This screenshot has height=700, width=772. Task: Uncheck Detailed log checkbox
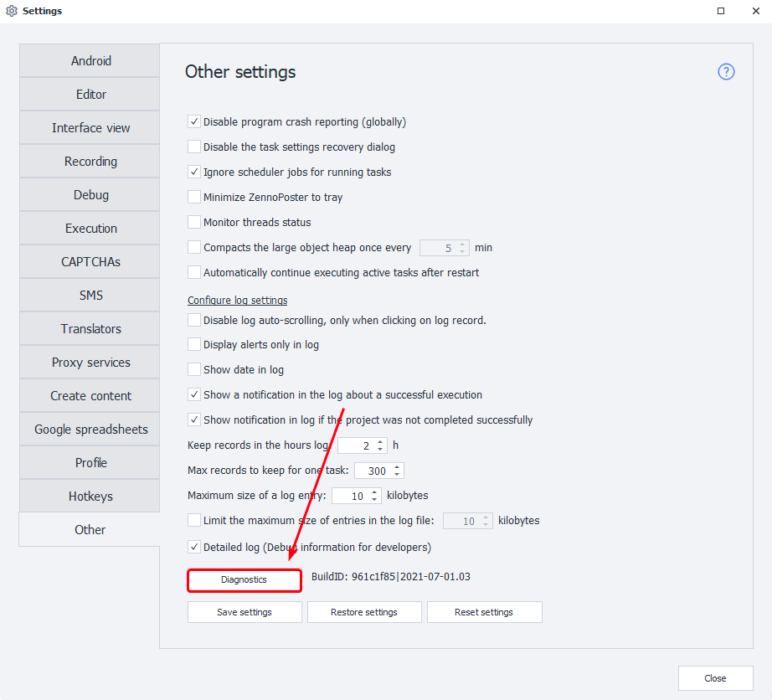[x=194, y=548]
